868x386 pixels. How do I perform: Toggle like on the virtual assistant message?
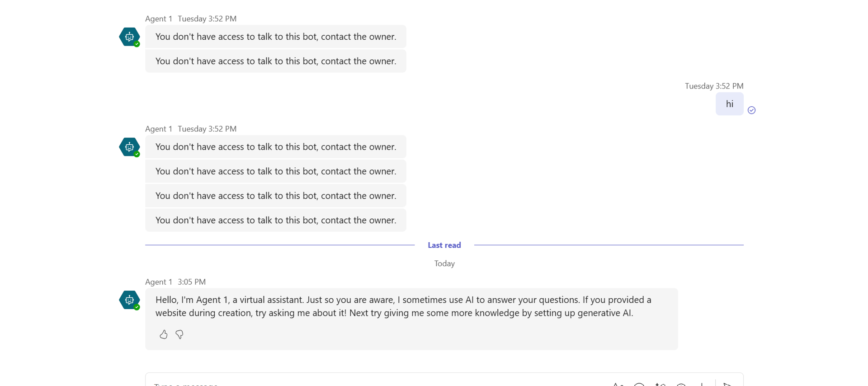(x=163, y=334)
